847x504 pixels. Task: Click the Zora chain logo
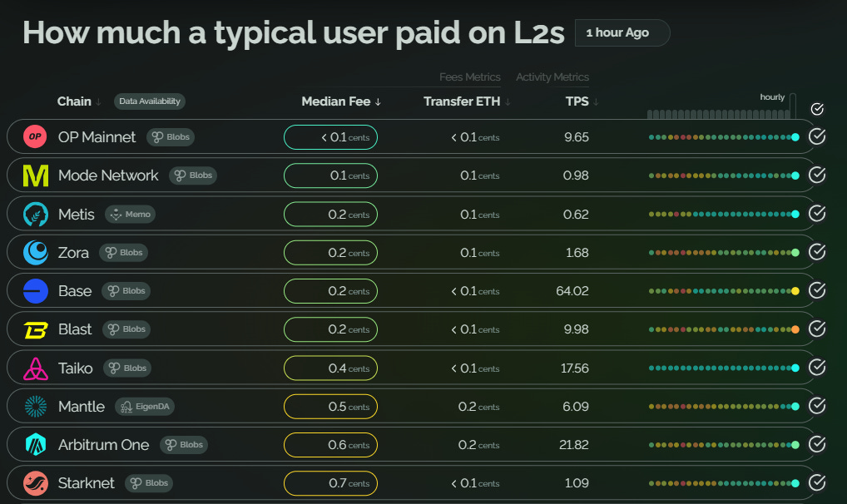(x=36, y=253)
